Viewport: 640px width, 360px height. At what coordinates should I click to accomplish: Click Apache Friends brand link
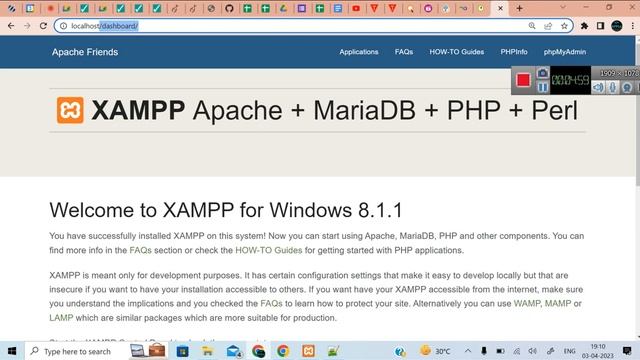85,52
